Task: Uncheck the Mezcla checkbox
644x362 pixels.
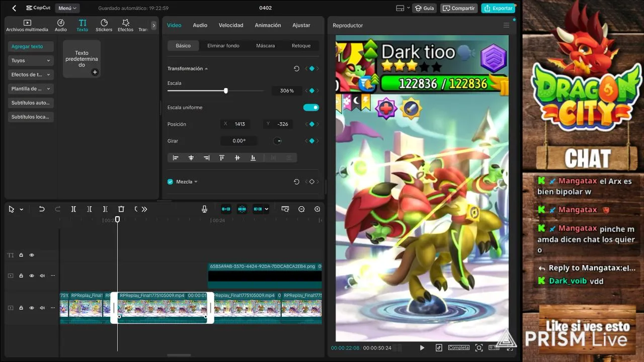Action: [x=170, y=182]
